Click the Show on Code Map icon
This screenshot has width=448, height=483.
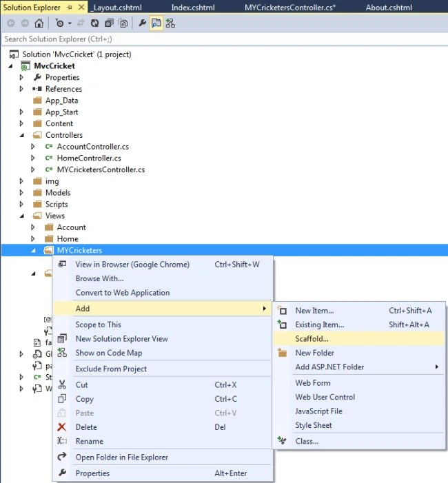pos(62,353)
